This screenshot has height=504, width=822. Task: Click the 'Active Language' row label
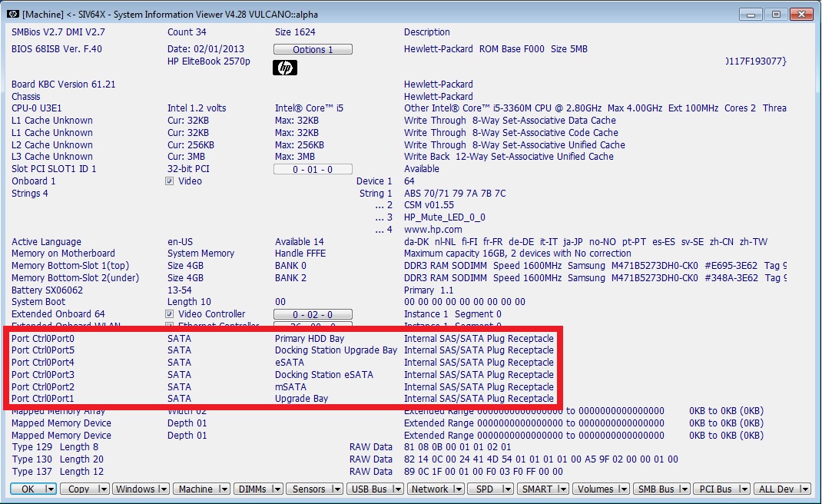click(x=46, y=242)
